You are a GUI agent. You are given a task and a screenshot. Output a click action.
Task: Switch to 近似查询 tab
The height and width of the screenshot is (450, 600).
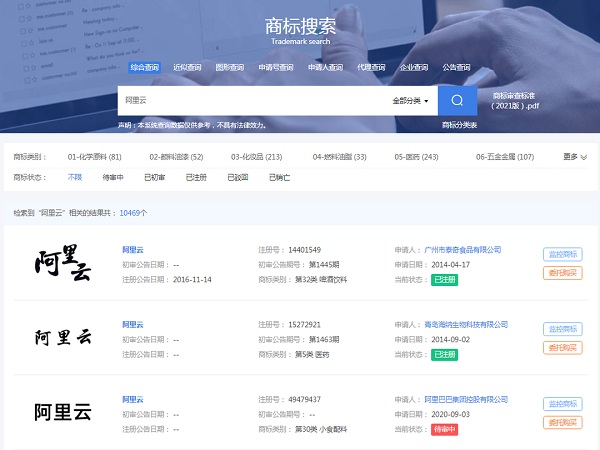point(187,67)
